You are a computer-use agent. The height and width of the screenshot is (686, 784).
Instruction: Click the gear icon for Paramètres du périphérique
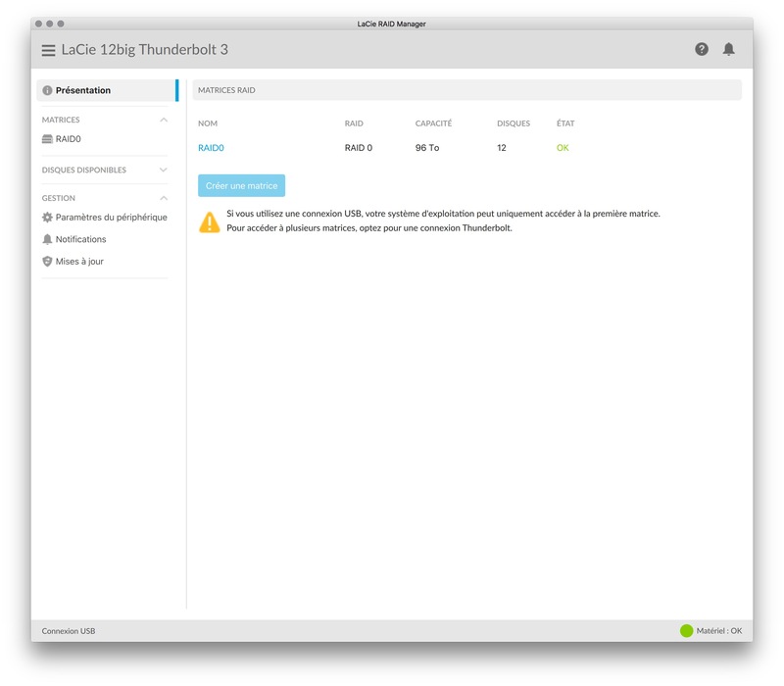[47, 218]
